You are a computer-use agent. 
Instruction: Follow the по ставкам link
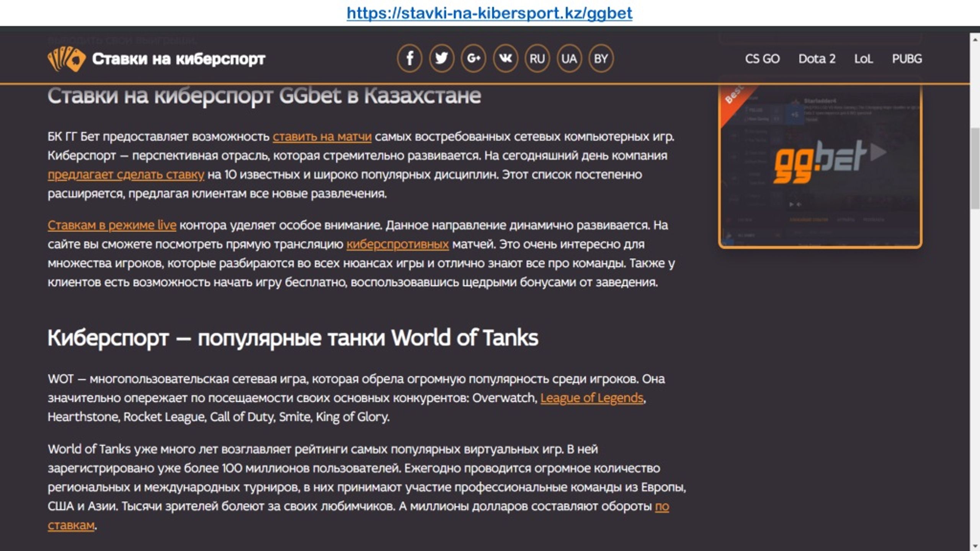662,506
